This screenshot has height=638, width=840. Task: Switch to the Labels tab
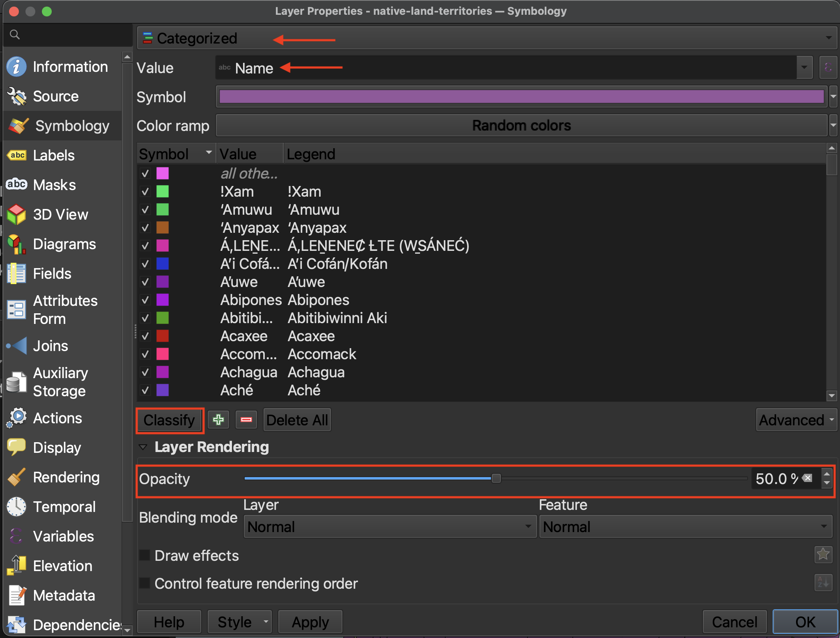53,155
